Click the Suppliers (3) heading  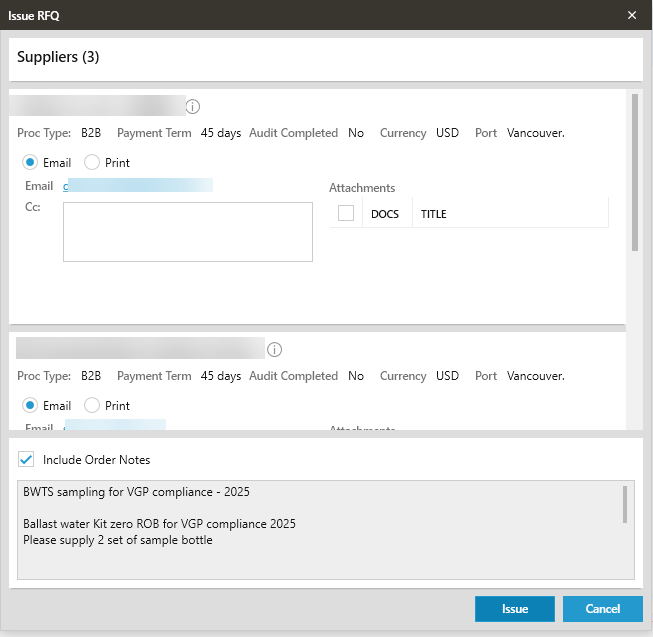click(58, 57)
